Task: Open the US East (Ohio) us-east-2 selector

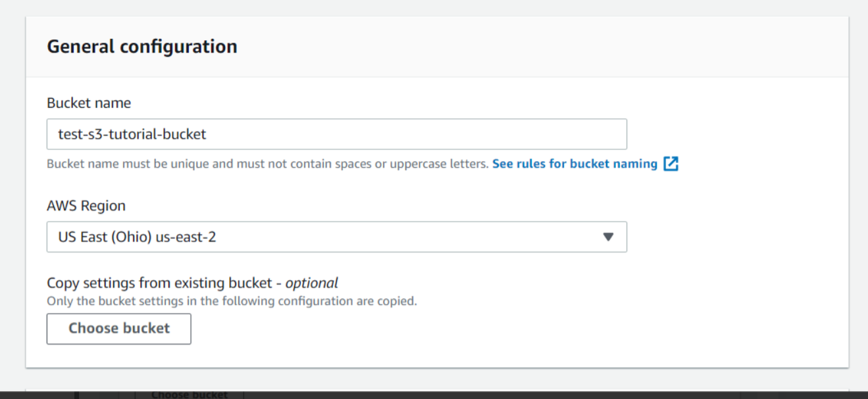Action: pyautogui.click(x=336, y=237)
